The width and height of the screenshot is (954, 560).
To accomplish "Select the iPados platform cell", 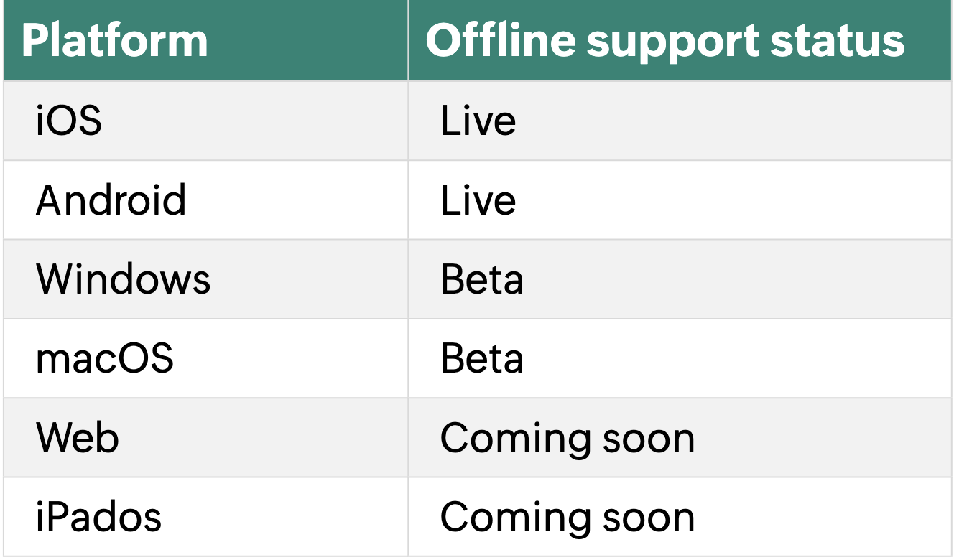I will 206,517.
